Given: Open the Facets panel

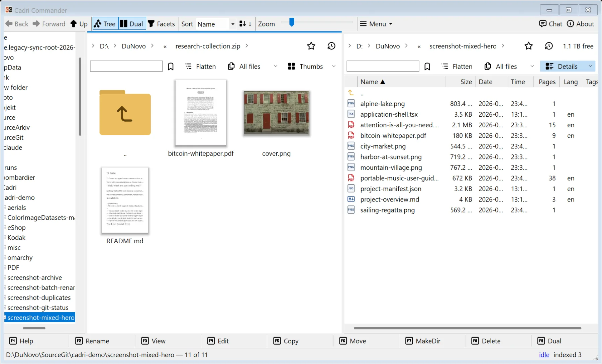Looking at the screenshot, I should 161,24.
